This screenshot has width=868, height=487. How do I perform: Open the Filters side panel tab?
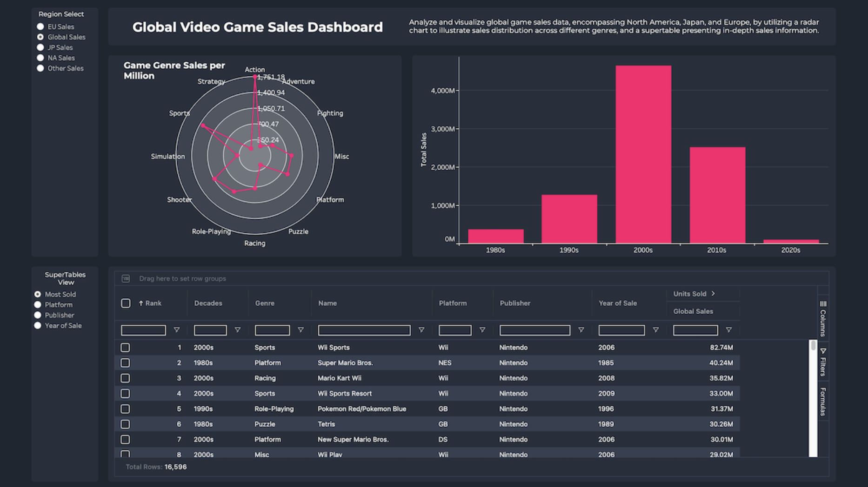[x=823, y=362]
